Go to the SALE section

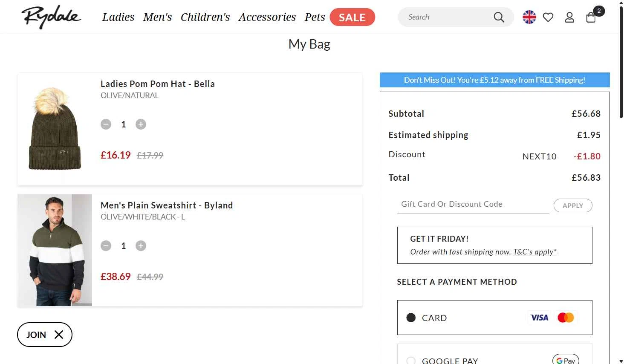point(352,17)
